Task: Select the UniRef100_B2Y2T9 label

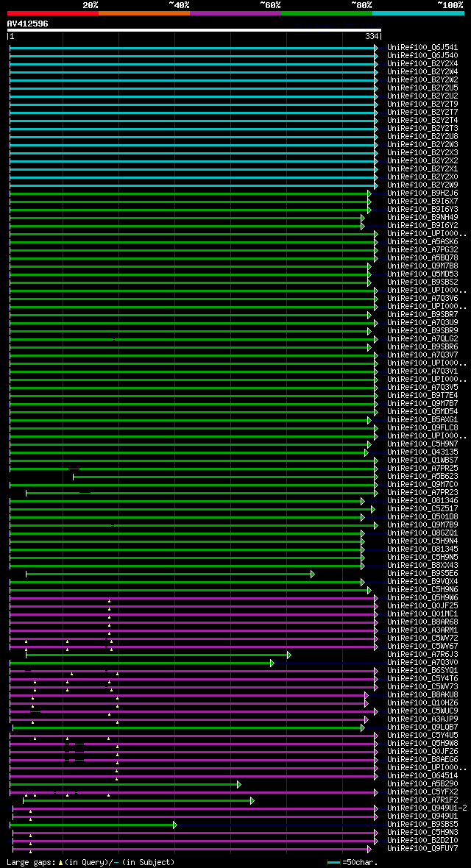Action: tap(422, 104)
